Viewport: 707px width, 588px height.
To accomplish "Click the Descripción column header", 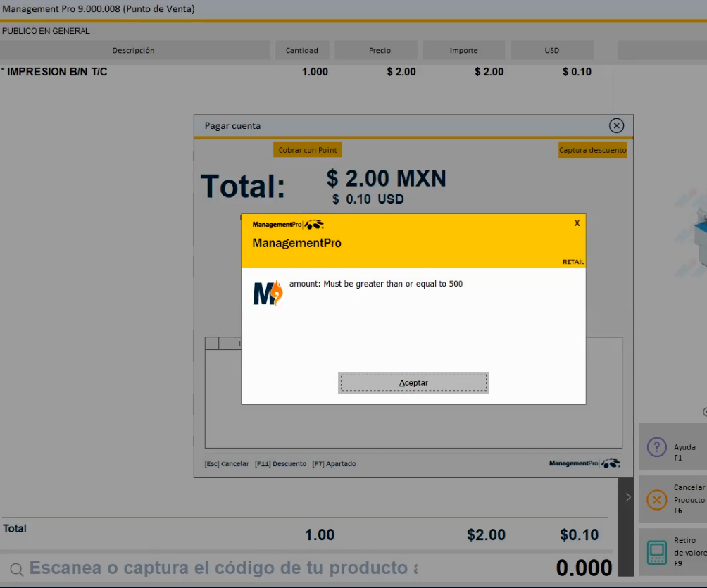I will [x=134, y=51].
